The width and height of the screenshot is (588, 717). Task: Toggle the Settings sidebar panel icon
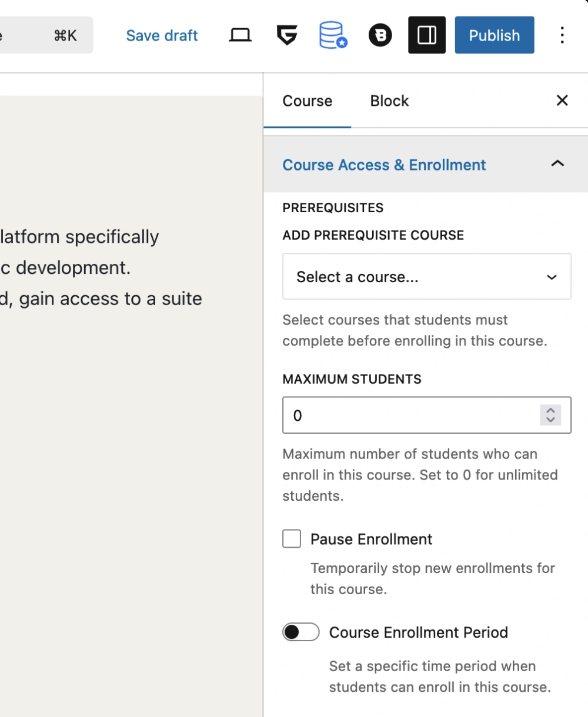[x=427, y=35]
